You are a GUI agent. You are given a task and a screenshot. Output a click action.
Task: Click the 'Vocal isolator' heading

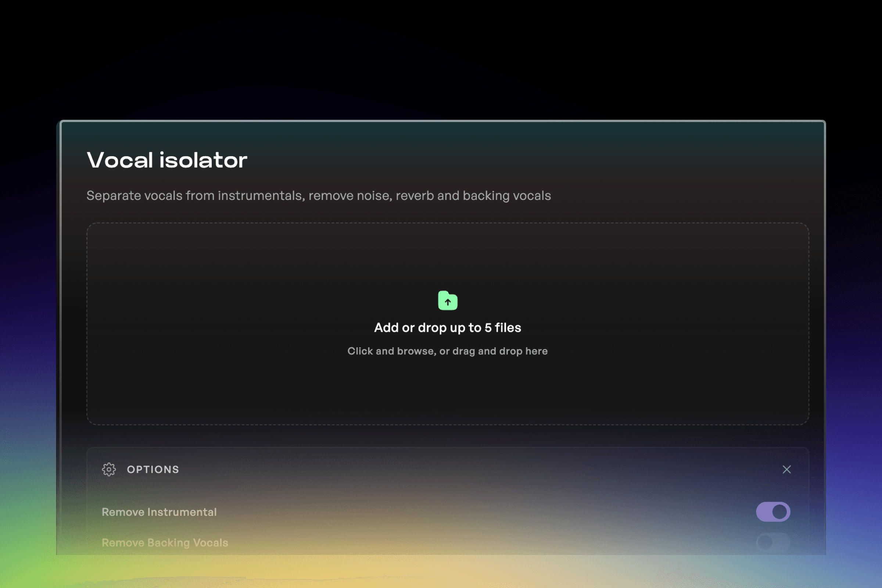point(167,160)
